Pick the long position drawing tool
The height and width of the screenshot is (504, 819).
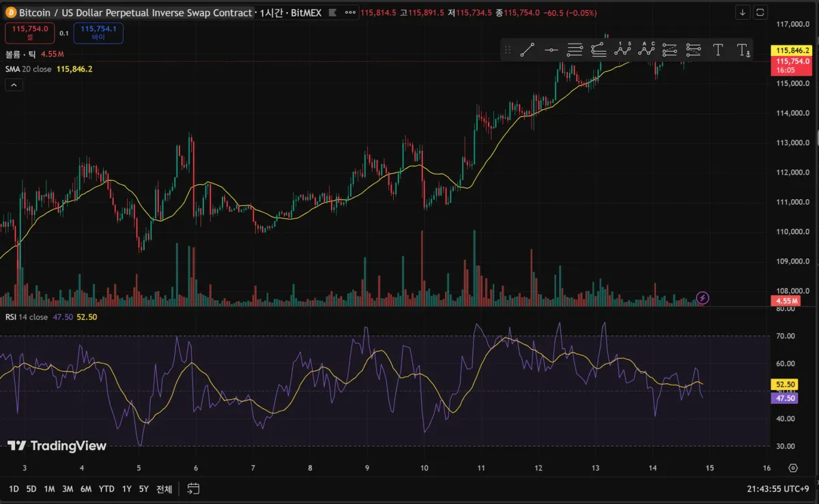pyautogui.click(x=670, y=49)
